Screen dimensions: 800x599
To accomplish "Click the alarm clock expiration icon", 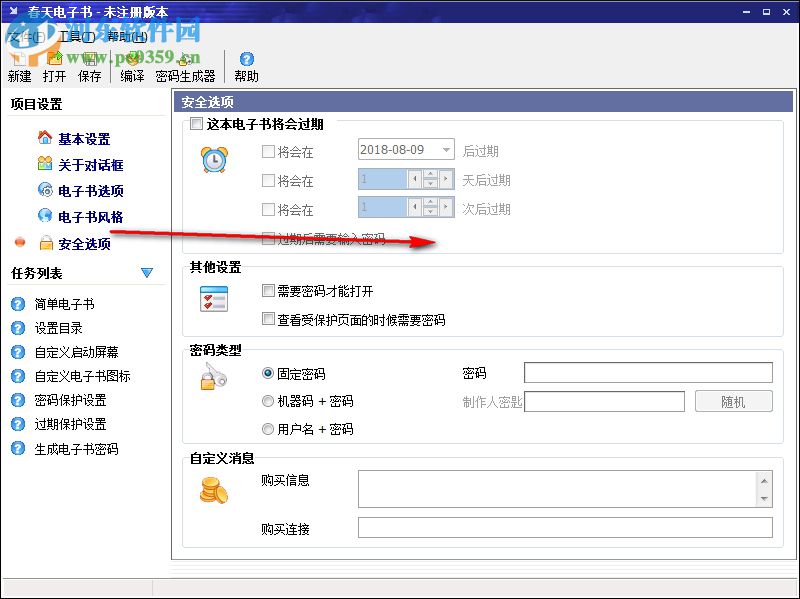I will tap(214, 160).
